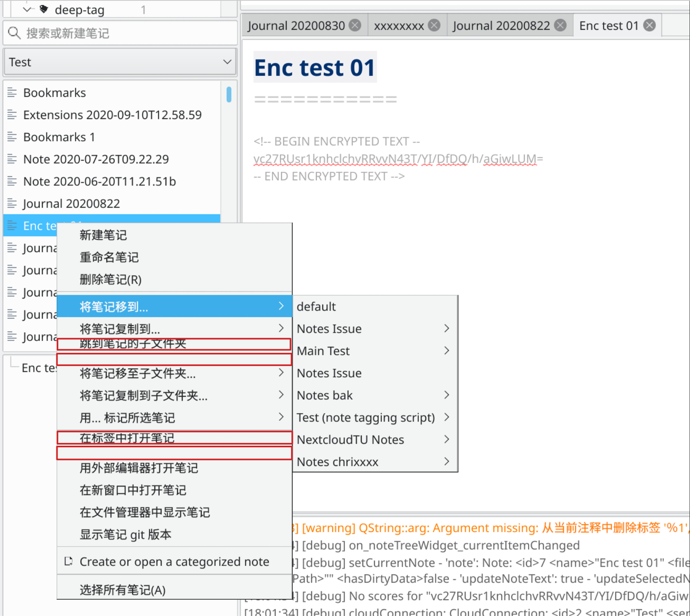690x616 pixels.
Task: Open the 用... 标记所选笔记 submenu
Action: (175, 418)
